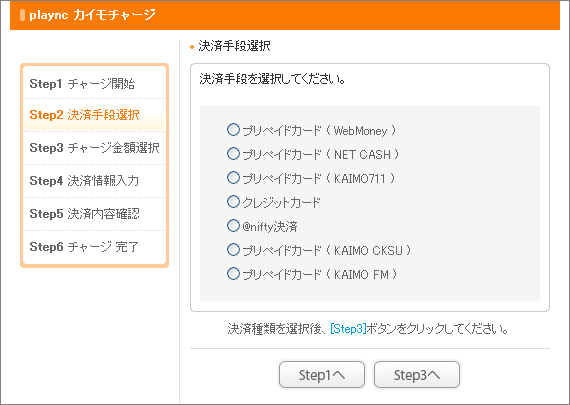Choose the KAIMO711 prepaid card radio button
The image size is (570, 405).
pos(233,177)
